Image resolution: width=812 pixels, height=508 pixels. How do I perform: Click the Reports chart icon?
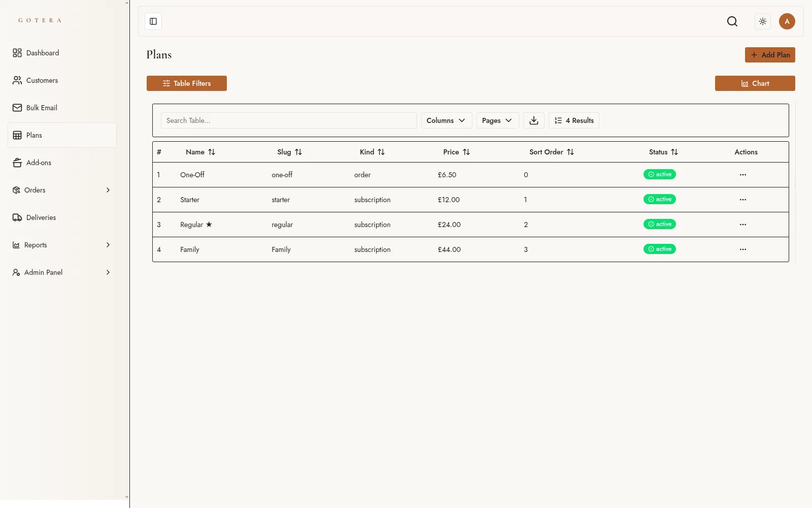pyautogui.click(x=16, y=245)
